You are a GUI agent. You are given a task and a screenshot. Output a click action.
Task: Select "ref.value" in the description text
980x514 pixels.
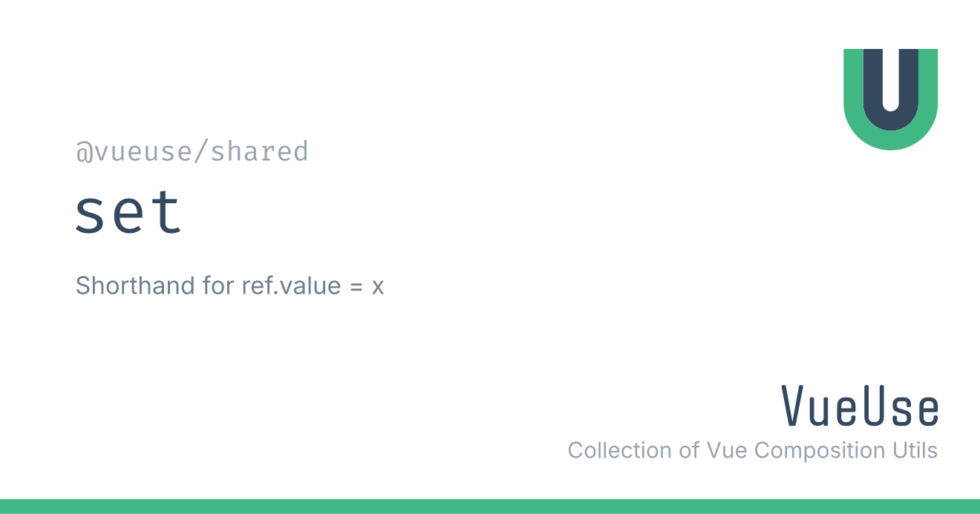[290, 285]
